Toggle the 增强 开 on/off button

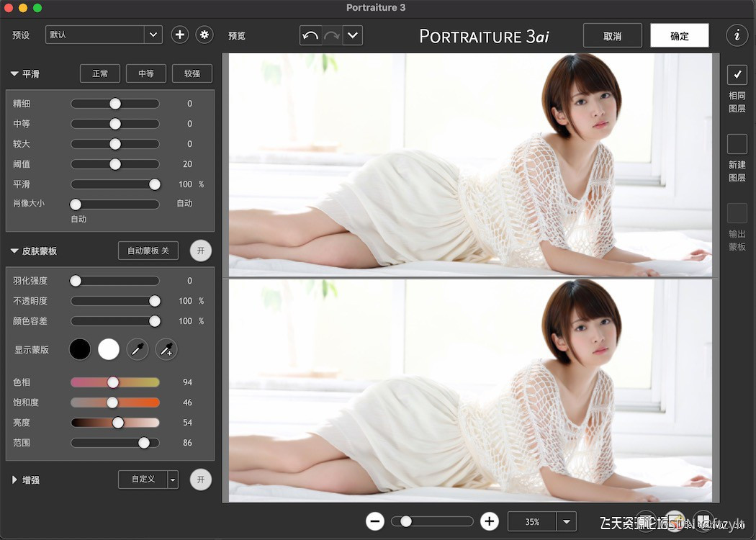(201, 480)
